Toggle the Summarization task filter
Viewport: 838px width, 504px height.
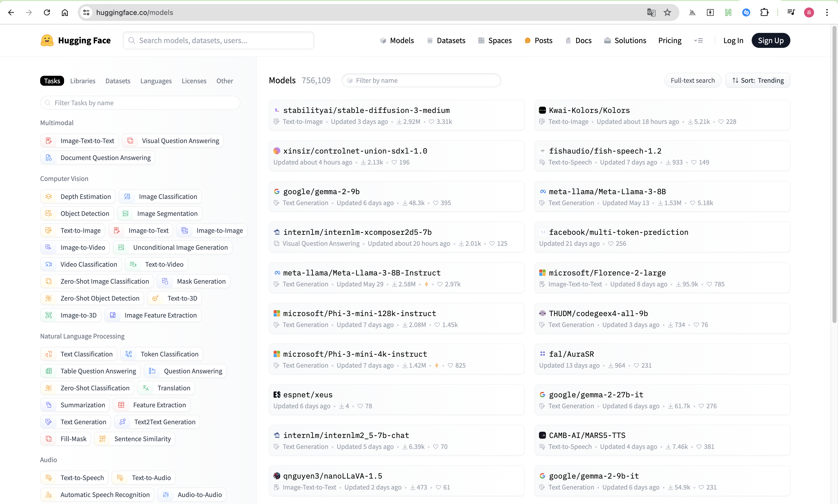coord(75,405)
